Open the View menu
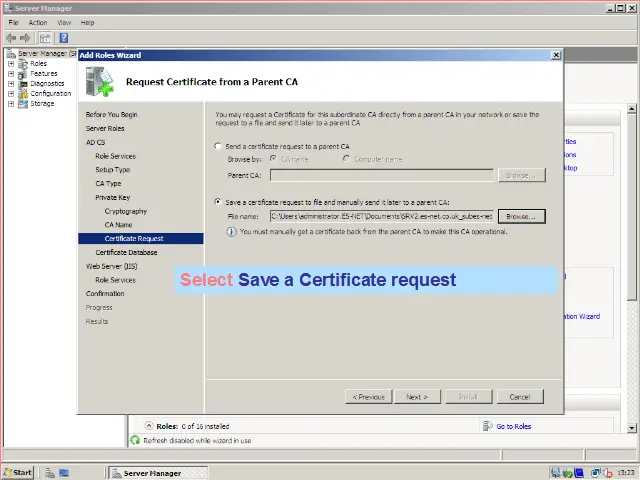Image resolution: width=640 pixels, height=480 pixels. (64, 22)
